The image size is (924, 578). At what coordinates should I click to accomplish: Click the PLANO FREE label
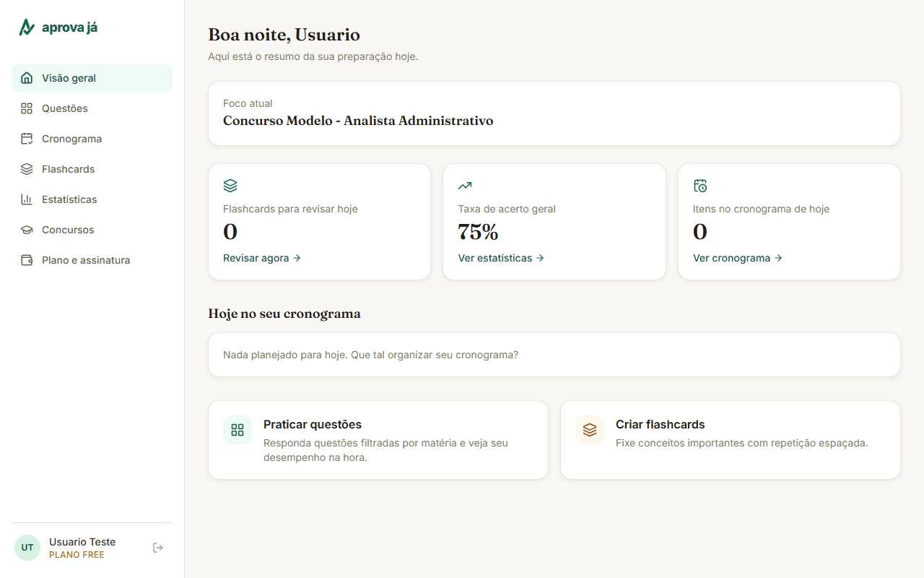(77, 555)
